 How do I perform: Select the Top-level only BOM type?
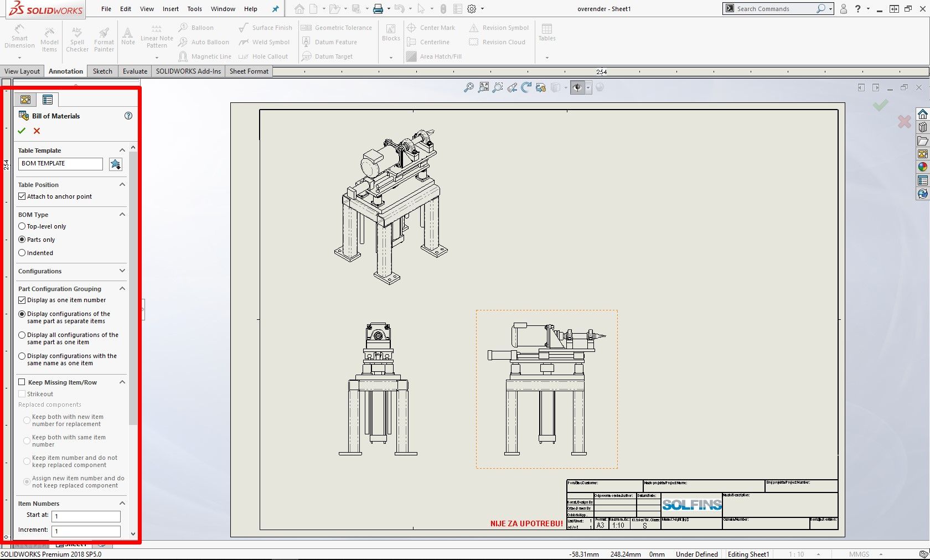tap(22, 226)
